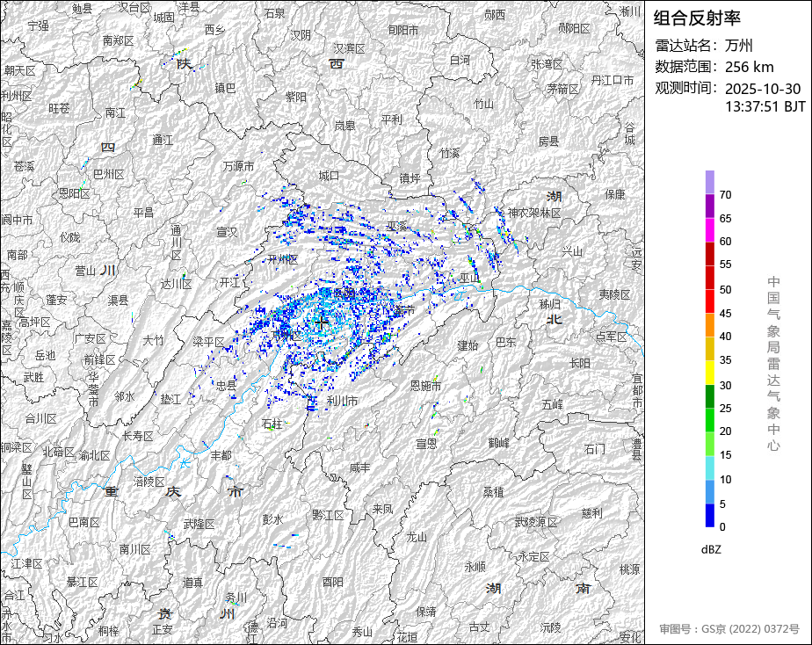Click the 宣汉 map label
The width and height of the screenshot is (812, 645).
click(227, 232)
